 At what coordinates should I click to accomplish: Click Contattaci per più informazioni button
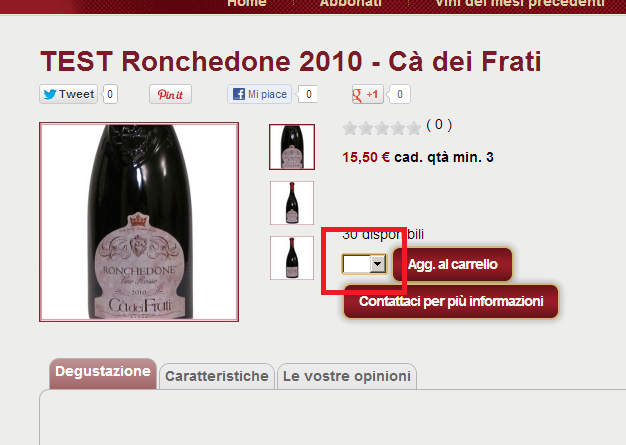451,301
